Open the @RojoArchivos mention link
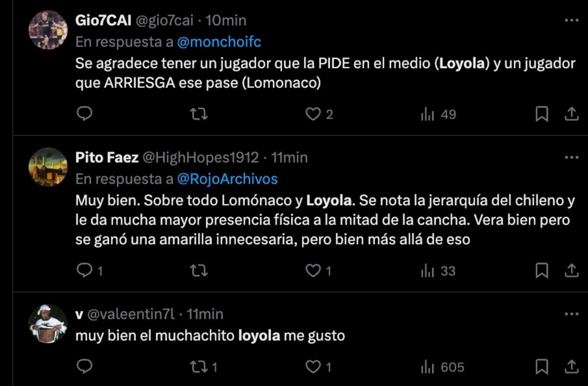Image resolution: width=588 pixels, height=386 pixels. click(227, 179)
